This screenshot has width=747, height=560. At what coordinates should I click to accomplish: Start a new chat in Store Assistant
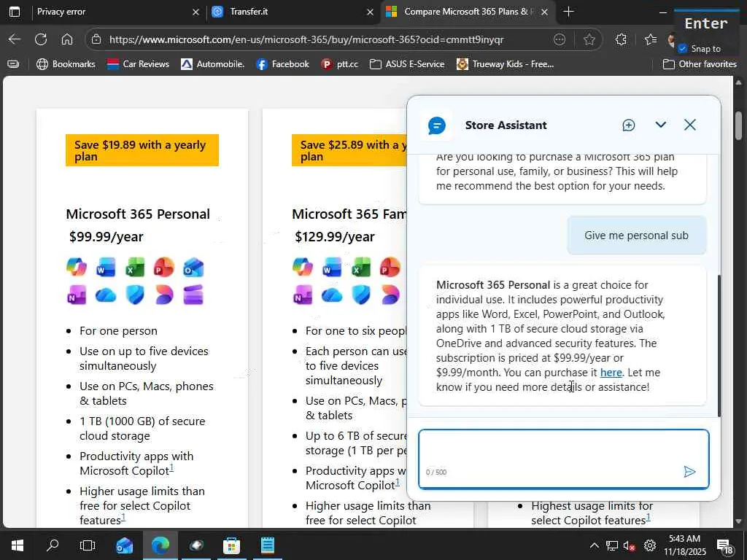coord(628,125)
